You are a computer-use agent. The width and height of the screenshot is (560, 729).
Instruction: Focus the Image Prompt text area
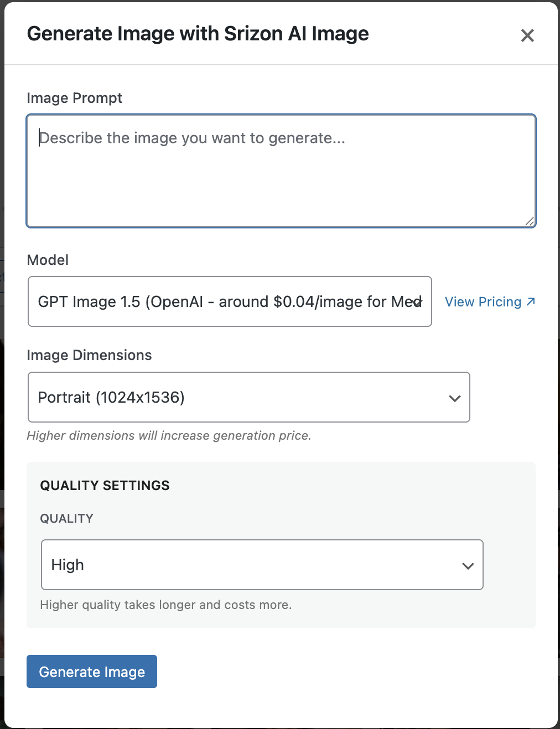281,171
